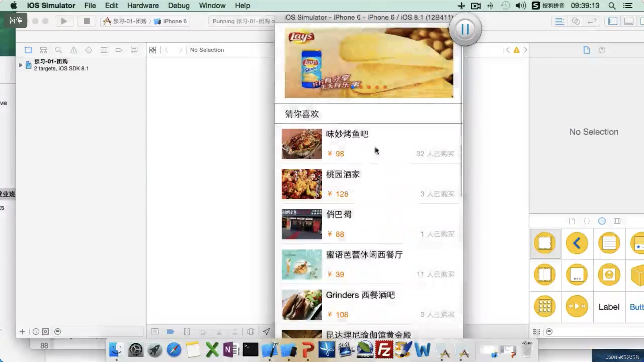Open the Find navigator magnifier icon
The width and height of the screenshot is (644, 362).
coord(58,50)
